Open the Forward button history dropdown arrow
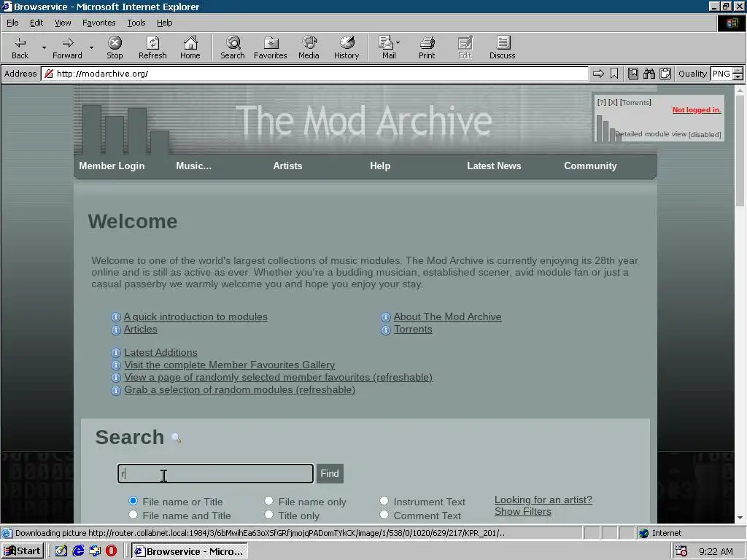This screenshot has width=747, height=560. [x=91, y=47]
